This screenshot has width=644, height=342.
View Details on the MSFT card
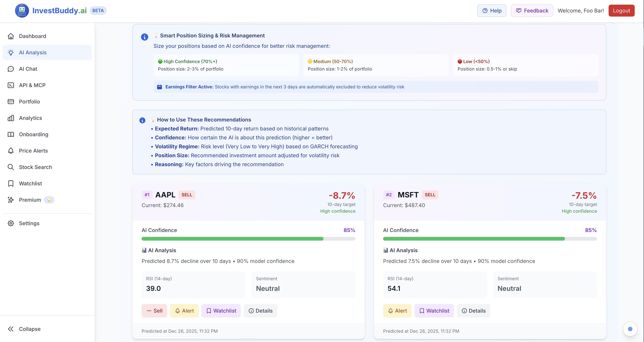473,311
